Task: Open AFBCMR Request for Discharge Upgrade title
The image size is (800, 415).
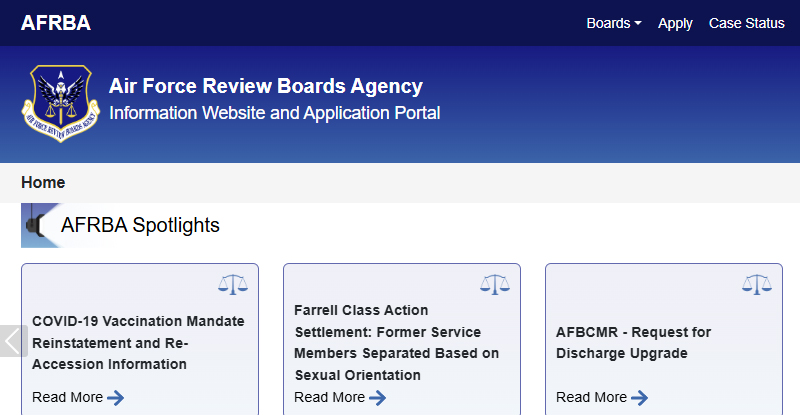Action: 633,342
